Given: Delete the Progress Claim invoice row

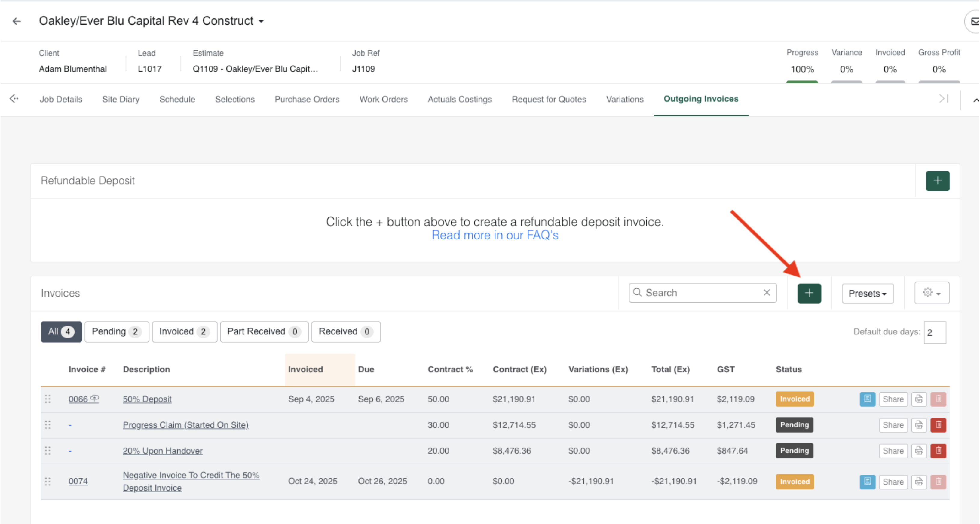Looking at the screenshot, I should click(938, 425).
